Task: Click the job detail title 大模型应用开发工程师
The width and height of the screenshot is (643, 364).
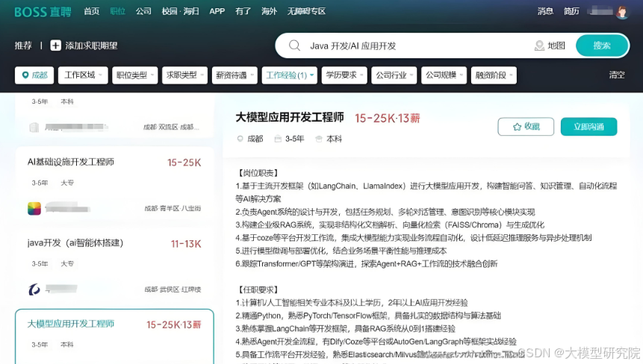Action: [x=290, y=118]
